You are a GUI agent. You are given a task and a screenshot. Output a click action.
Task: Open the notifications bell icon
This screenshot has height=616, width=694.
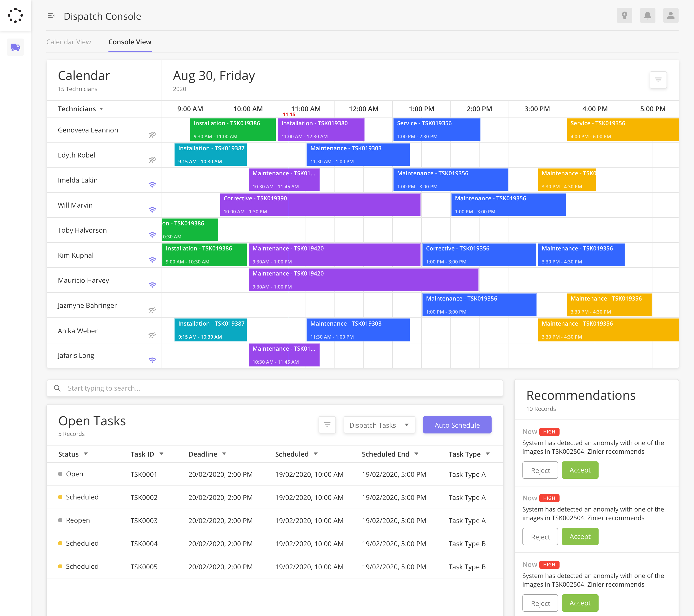(x=647, y=16)
